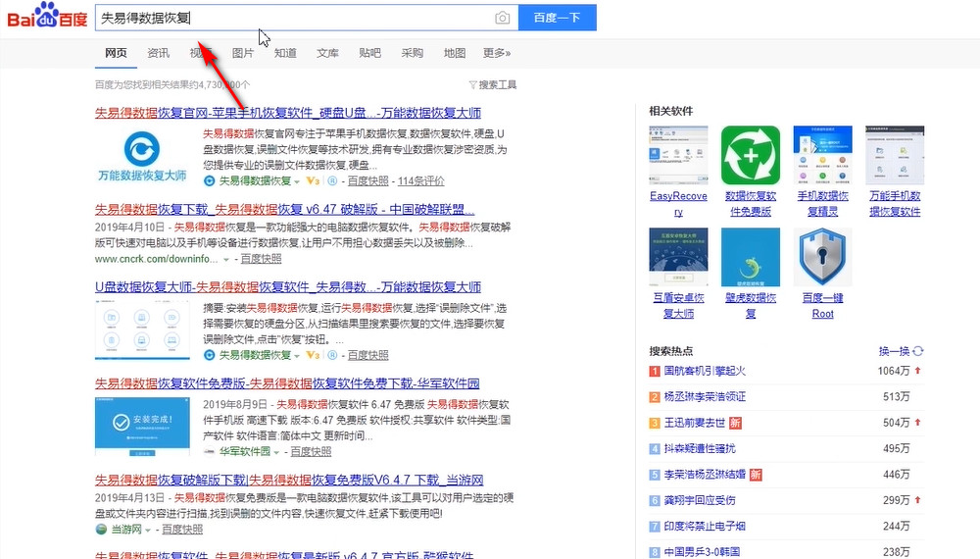Open hot topic 王迅前妻去世
The width and height of the screenshot is (980, 559).
pyautogui.click(x=695, y=423)
